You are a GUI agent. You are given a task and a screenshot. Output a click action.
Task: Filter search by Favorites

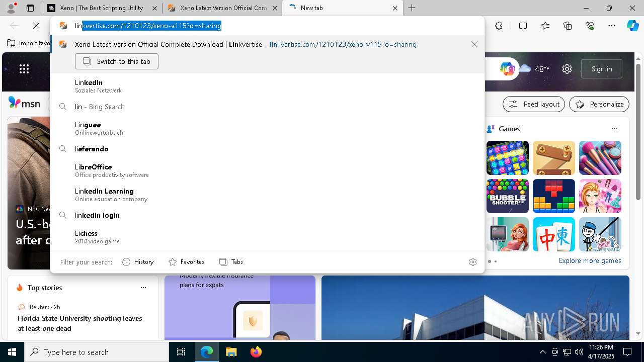pyautogui.click(x=186, y=262)
